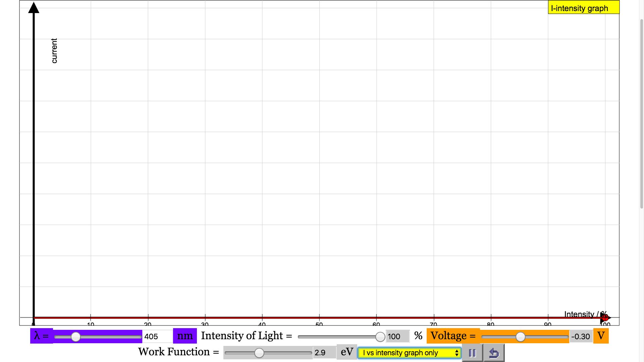Click the orange Voltage = label
The width and height of the screenshot is (644, 362).
click(x=453, y=336)
